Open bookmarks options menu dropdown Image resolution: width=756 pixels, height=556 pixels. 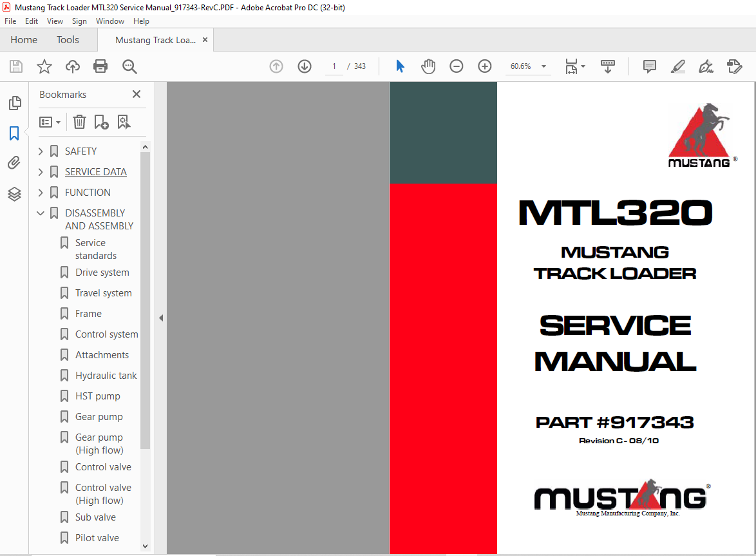pos(50,122)
